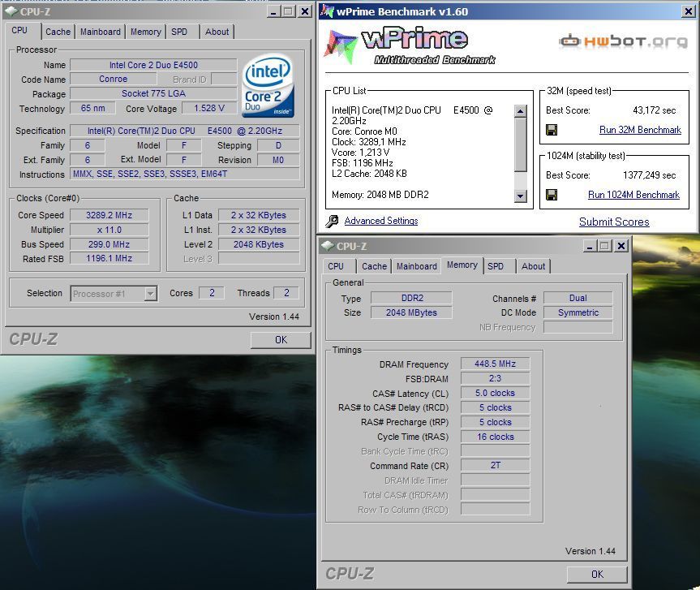Click the HWBOT.org logo
This screenshot has height=590, width=700.
(623, 41)
